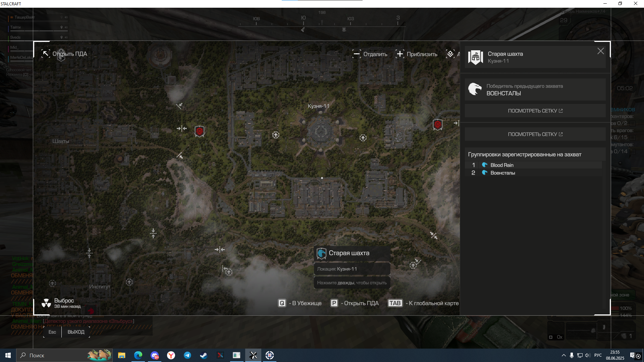The width and height of the screenshot is (644, 362).
Task: Open the first ПОСМОТРЕТЬ СЕТКУ link
Action: click(535, 111)
